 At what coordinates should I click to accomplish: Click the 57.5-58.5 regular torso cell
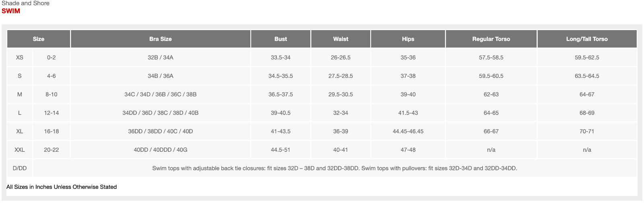pyautogui.click(x=491, y=57)
